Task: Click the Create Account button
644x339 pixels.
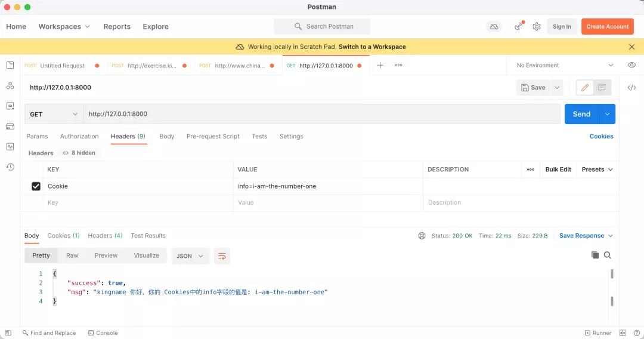Action: tap(608, 27)
